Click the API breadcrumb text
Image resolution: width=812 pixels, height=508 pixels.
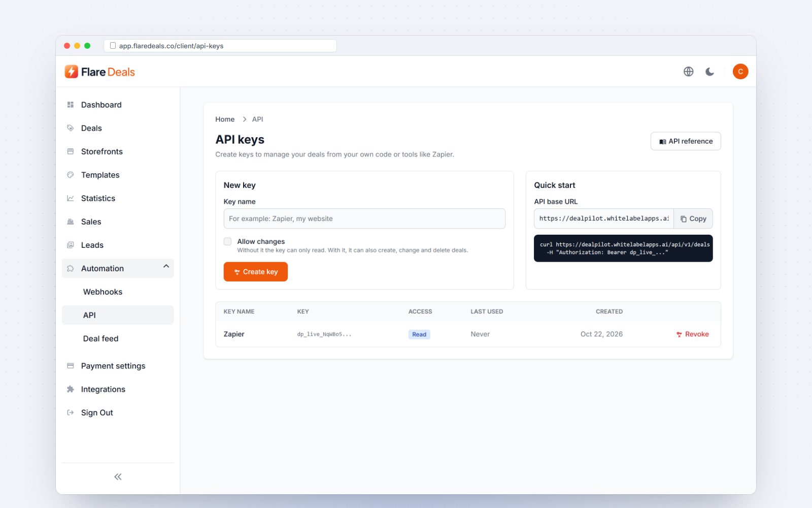[258, 119]
